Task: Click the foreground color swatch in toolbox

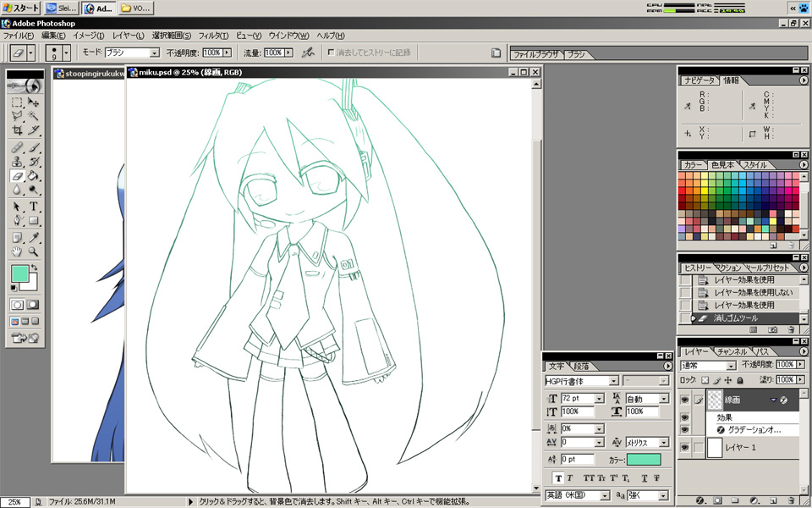Action: click(20, 274)
